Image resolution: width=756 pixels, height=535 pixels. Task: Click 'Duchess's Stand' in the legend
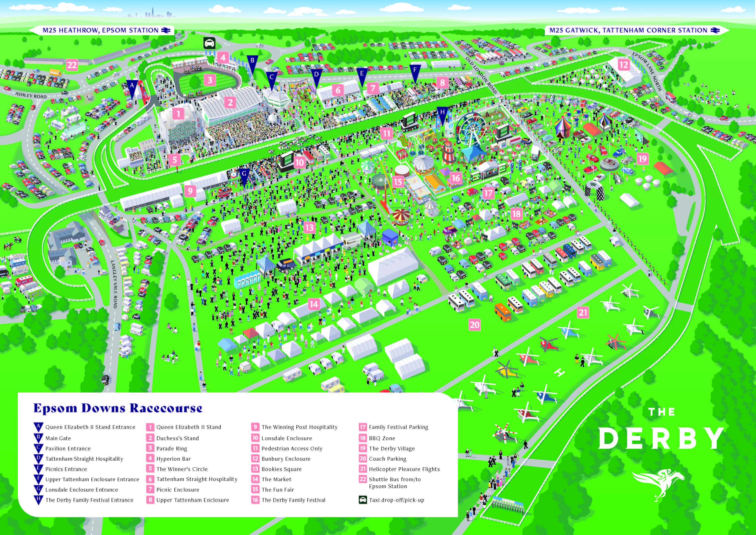coord(178,438)
